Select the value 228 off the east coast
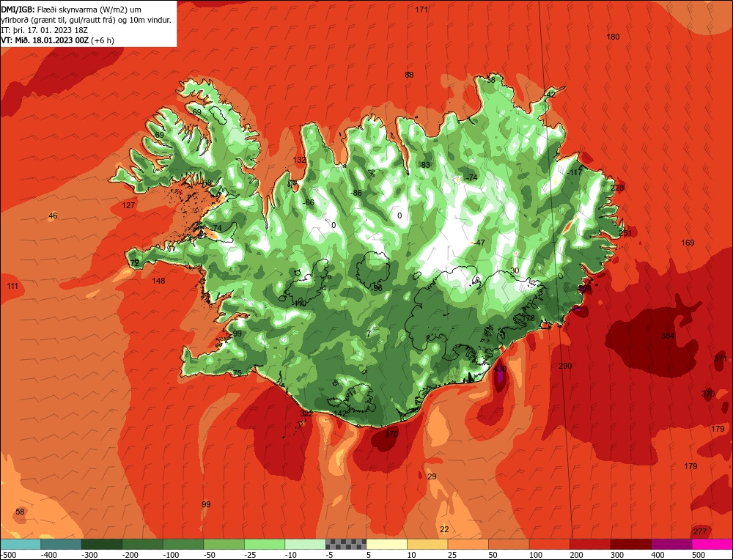 tap(617, 188)
